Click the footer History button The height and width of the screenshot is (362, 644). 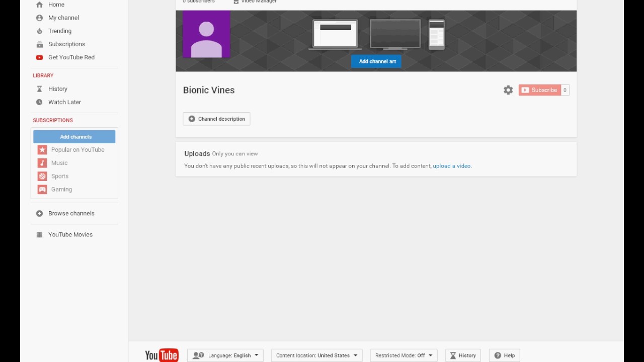pyautogui.click(x=463, y=355)
